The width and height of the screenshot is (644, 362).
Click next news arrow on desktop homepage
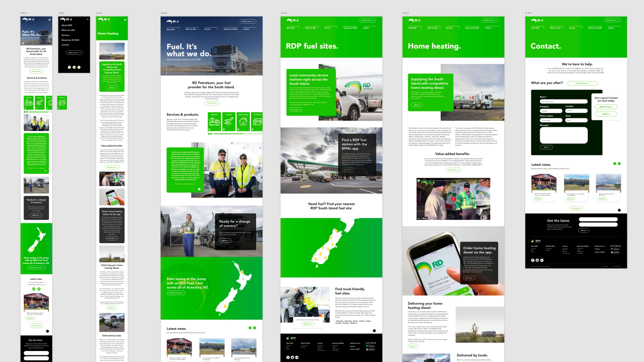click(255, 328)
